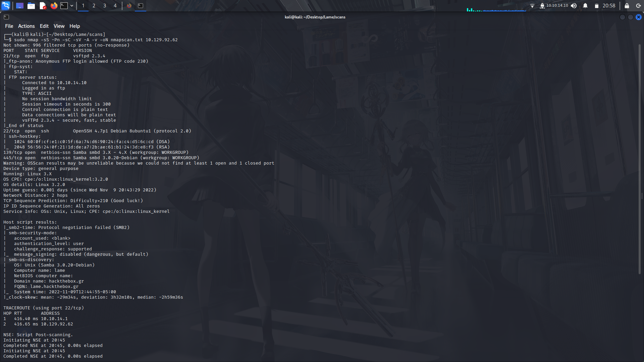The width and height of the screenshot is (644, 362).
Task: Switch to workspace 3
Action: (x=104, y=6)
